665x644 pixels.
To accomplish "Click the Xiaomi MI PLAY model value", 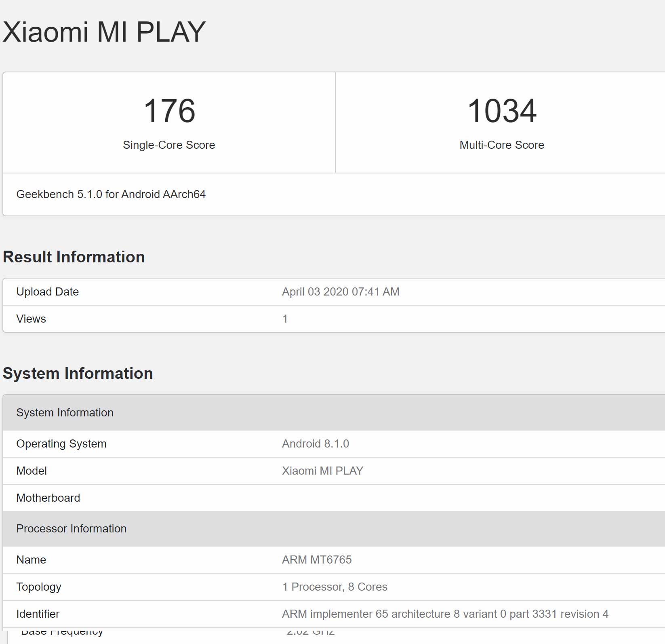I will pos(322,471).
